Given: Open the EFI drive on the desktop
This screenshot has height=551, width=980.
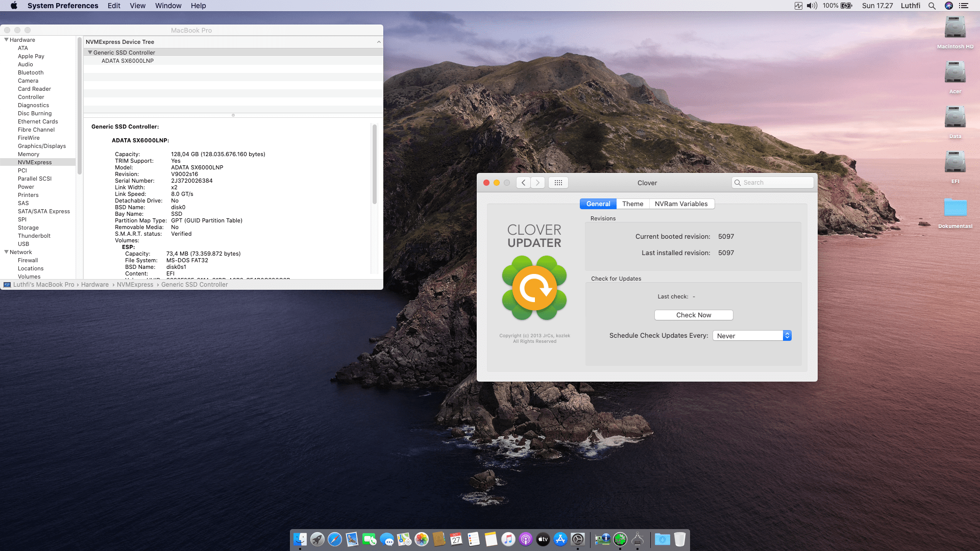Looking at the screenshot, I should coord(955,163).
